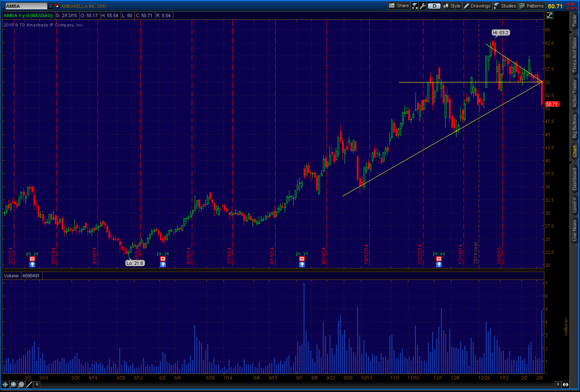Click the time axis expand/compress icon
The height and width of the screenshot is (392, 580).
tap(565, 384)
